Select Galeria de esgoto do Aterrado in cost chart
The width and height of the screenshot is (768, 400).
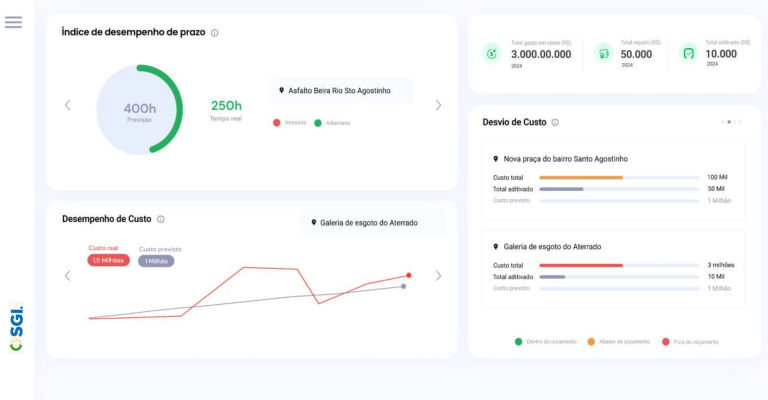(369, 222)
